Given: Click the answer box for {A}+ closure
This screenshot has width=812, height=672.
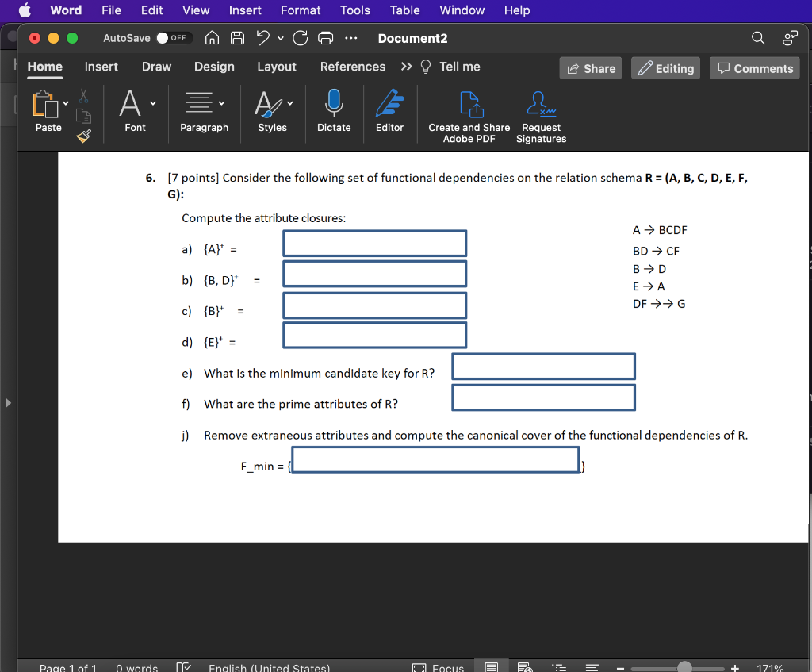Looking at the screenshot, I should pyautogui.click(x=374, y=243).
